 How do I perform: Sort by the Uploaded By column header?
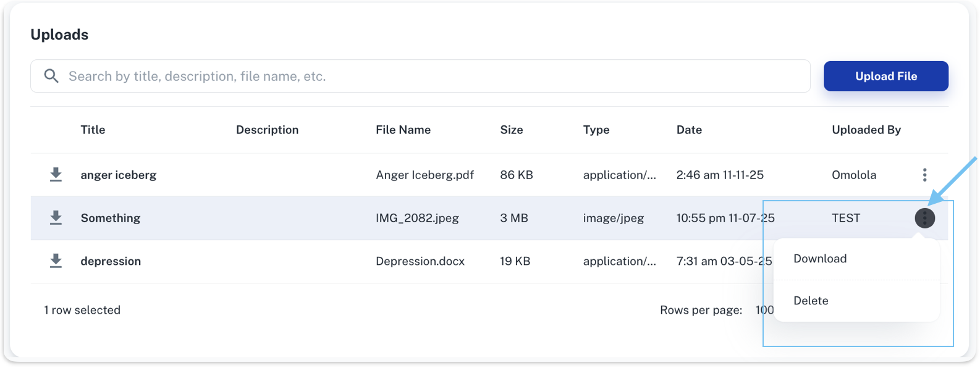866,130
